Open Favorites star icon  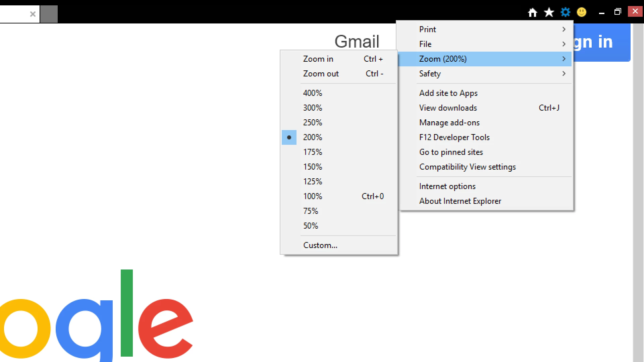pyautogui.click(x=549, y=12)
